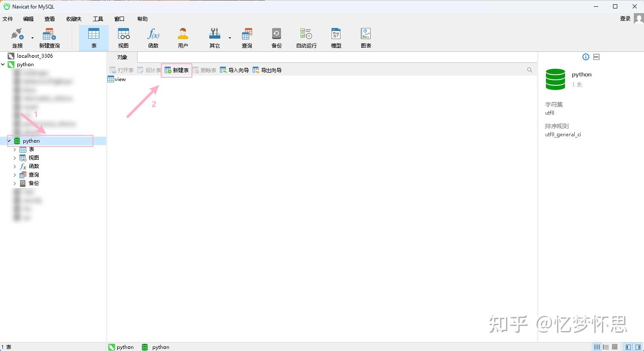The width and height of the screenshot is (644, 351).
Task: Switch to the 对象 tab
Action: pos(122,57)
